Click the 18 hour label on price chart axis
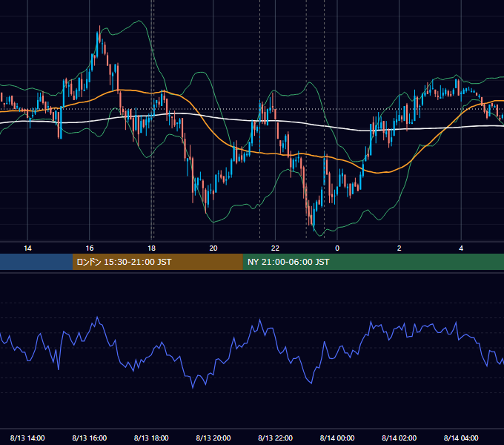 pyautogui.click(x=151, y=248)
